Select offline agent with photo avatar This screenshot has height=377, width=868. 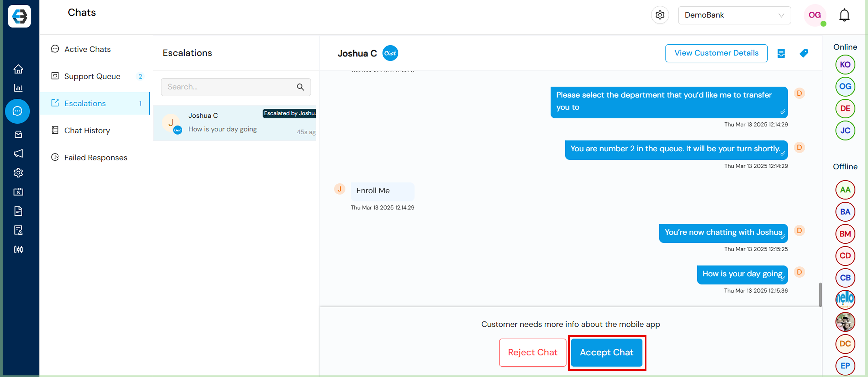pyautogui.click(x=845, y=322)
